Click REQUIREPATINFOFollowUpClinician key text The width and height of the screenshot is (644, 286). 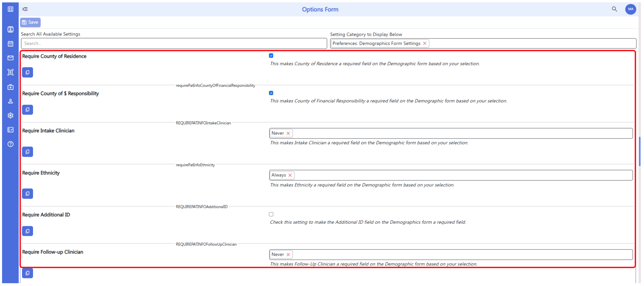[206, 244]
